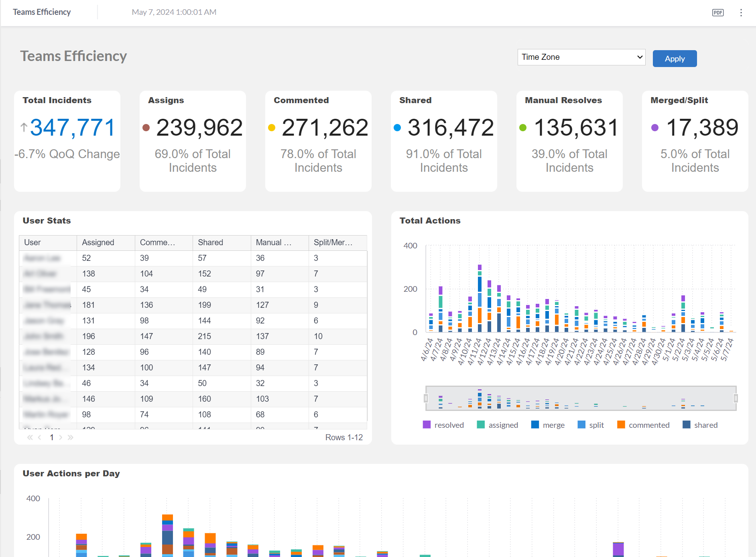
Task: Go to next page in User Stats
Action: tap(61, 437)
